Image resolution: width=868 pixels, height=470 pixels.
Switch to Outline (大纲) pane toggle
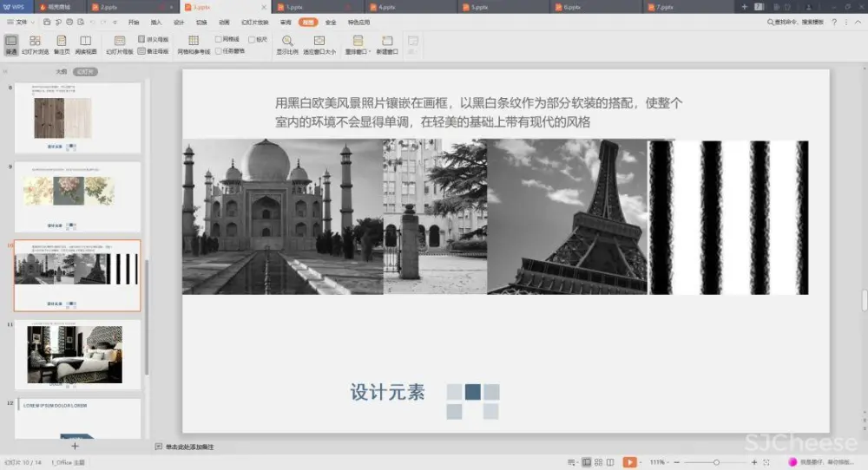pyautogui.click(x=62, y=72)
